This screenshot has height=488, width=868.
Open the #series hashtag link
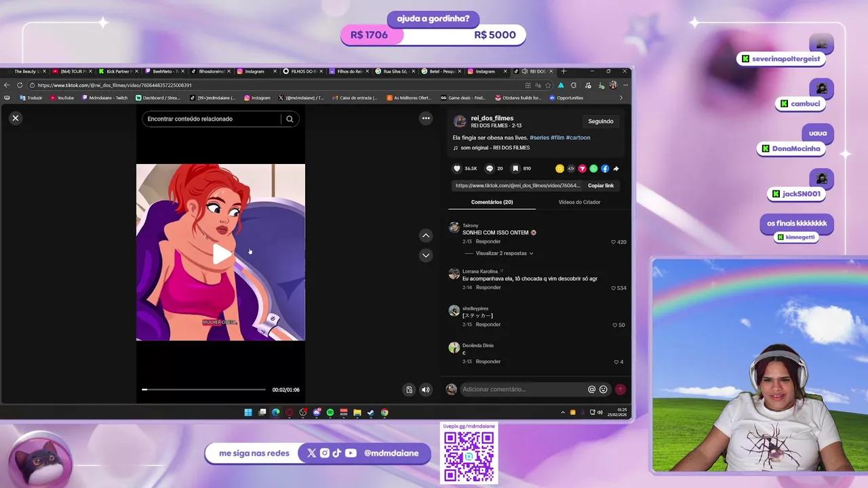[x=539, y=138]
